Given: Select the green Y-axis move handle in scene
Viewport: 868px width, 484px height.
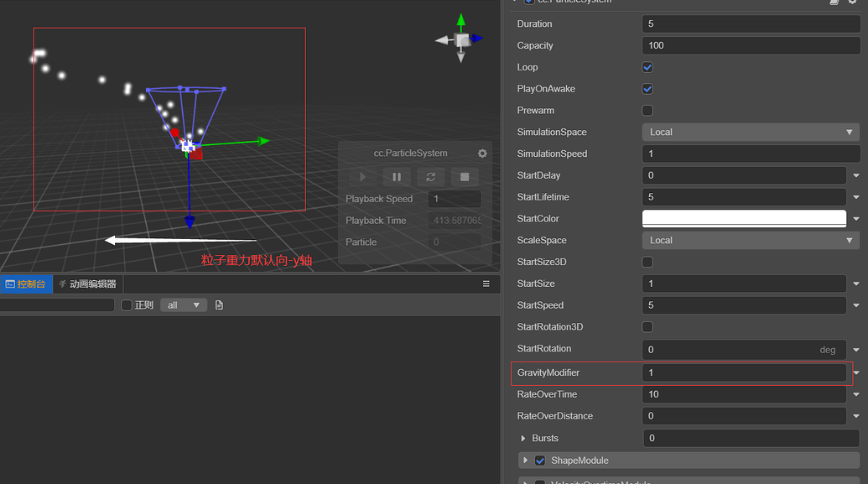Looking at the screenshot, I should pyautogui.click(x=263, y=141).
